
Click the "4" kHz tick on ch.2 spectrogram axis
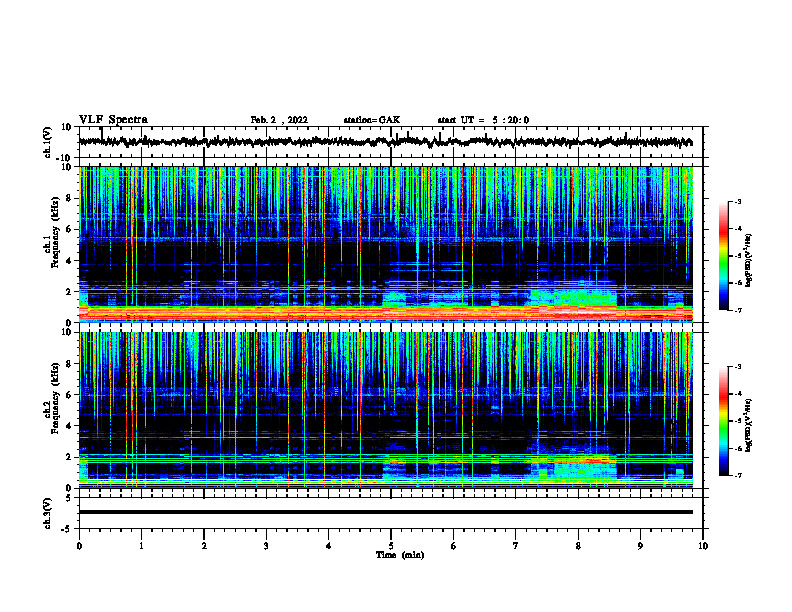[x=70, y=426]
